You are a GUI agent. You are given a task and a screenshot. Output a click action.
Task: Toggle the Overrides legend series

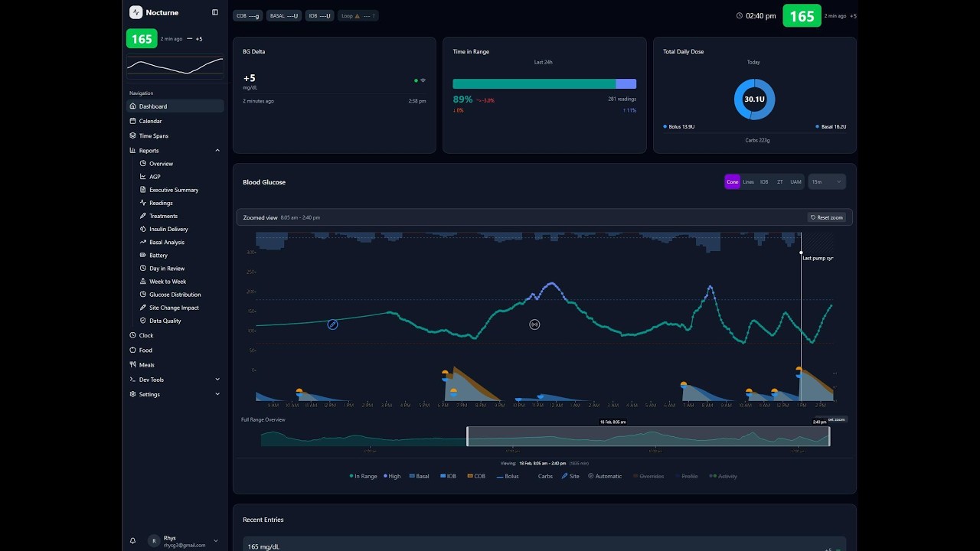click(x=648, y=476)
